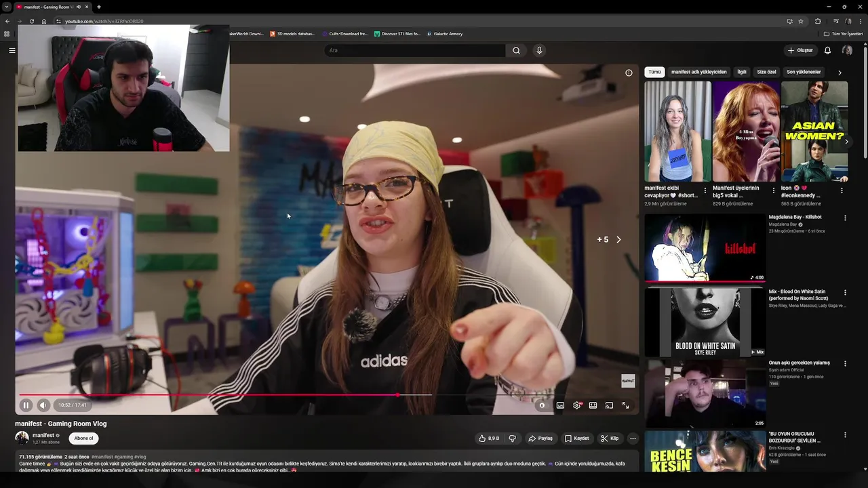Screen dimensions: 868x488
Task: Open the more menu for Killshot video
Action: (845, 218)
